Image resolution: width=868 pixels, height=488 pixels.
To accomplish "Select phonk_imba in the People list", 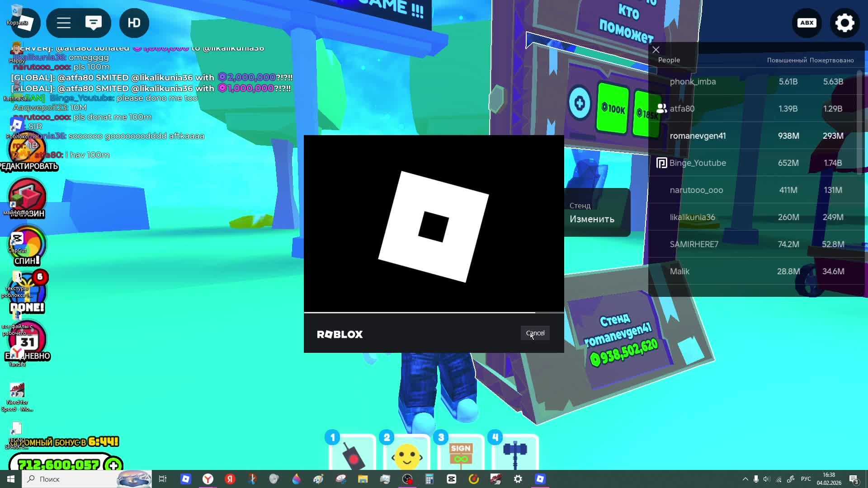I will coord(693,82).
